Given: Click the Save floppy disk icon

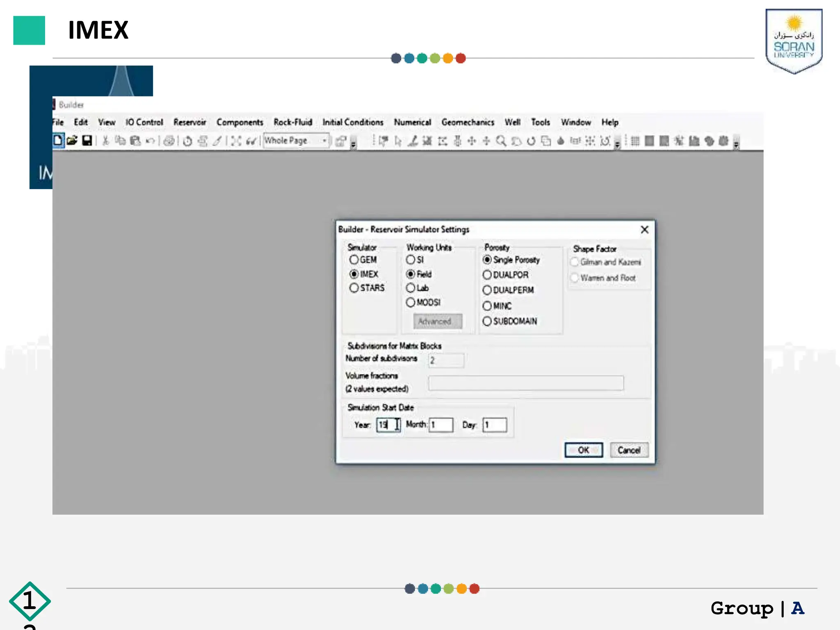Looking at the screenshot, I should pyautogui.click(x=87, y=141).
